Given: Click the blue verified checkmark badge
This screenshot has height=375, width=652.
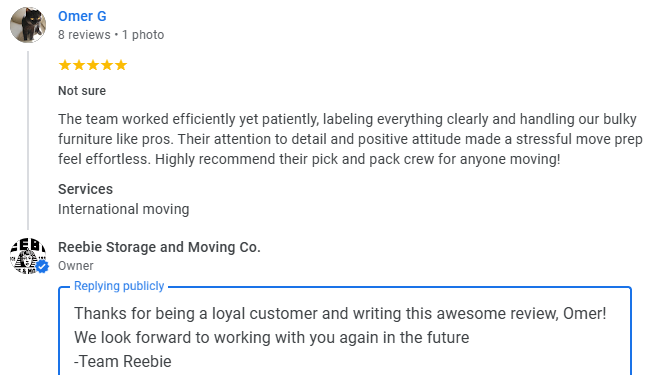Looking at the screenshot, I should [x=42, y=266].
